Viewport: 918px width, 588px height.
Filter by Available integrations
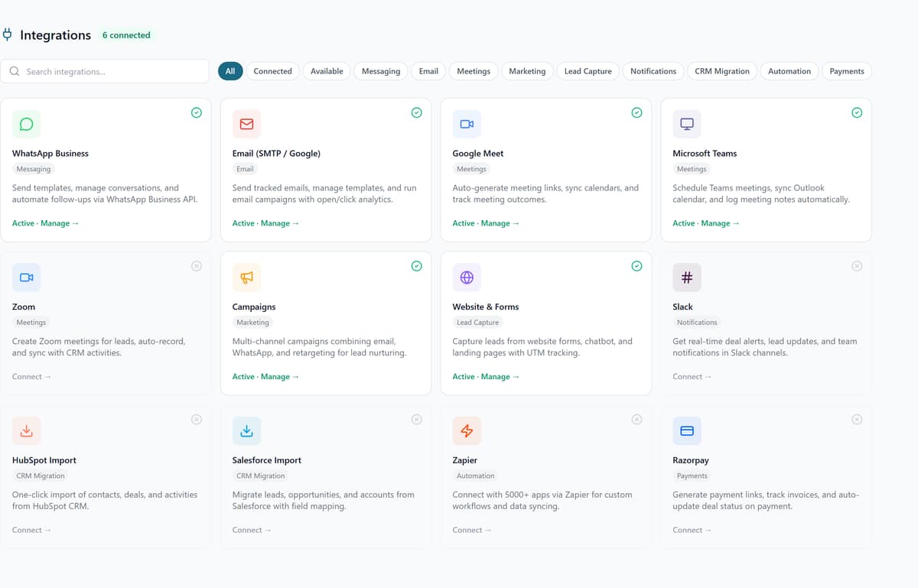[327, 71]
